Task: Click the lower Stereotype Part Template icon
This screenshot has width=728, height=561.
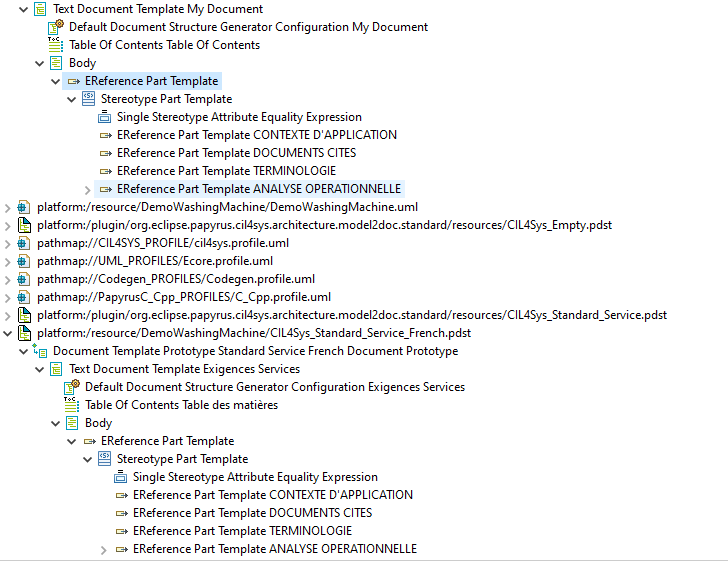Action: (x=104, y=459)
